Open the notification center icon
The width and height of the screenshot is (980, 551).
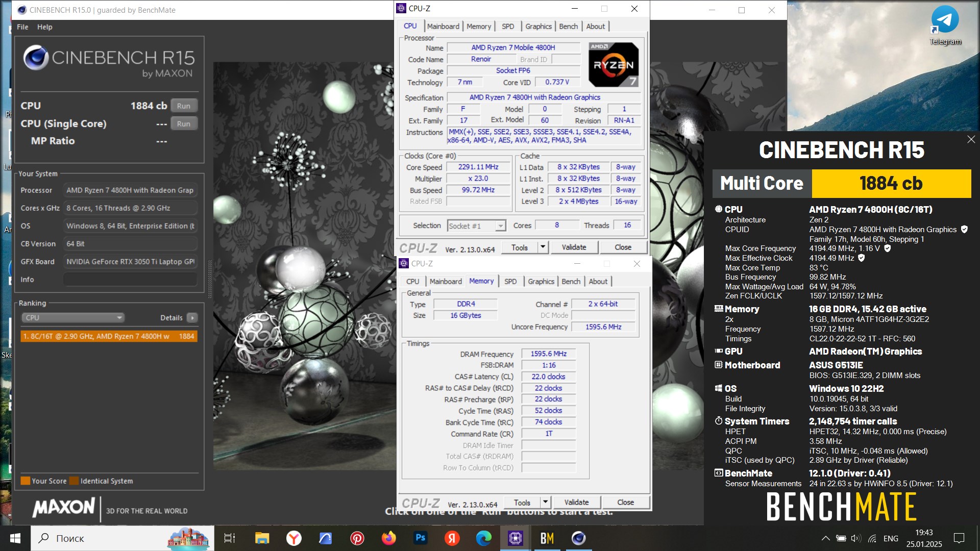959,538
